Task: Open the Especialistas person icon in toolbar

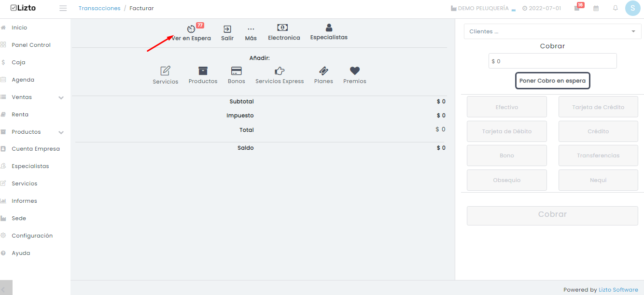Action: 329,28
